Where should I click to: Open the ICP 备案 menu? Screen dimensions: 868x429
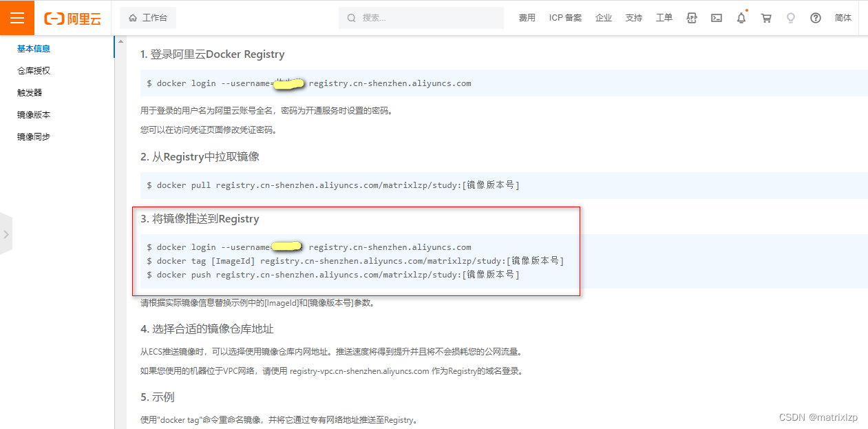pyautogui.click(x=565, y=18)
